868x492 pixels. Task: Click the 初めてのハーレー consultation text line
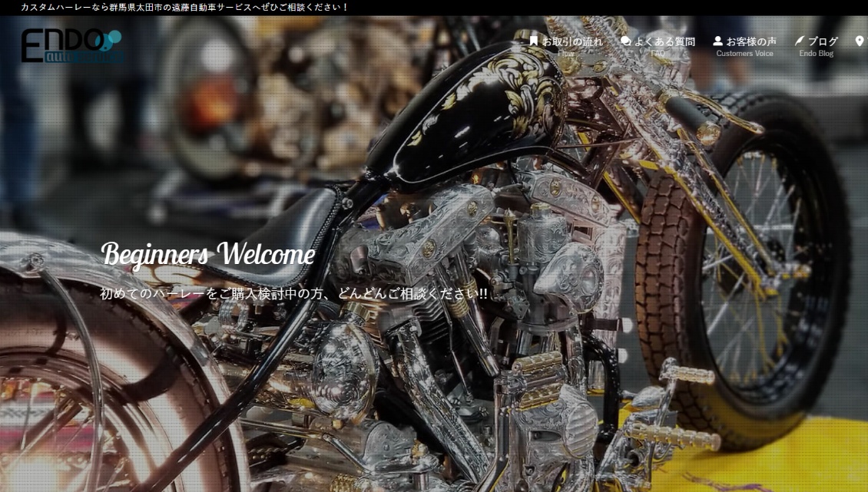[293, 294]
